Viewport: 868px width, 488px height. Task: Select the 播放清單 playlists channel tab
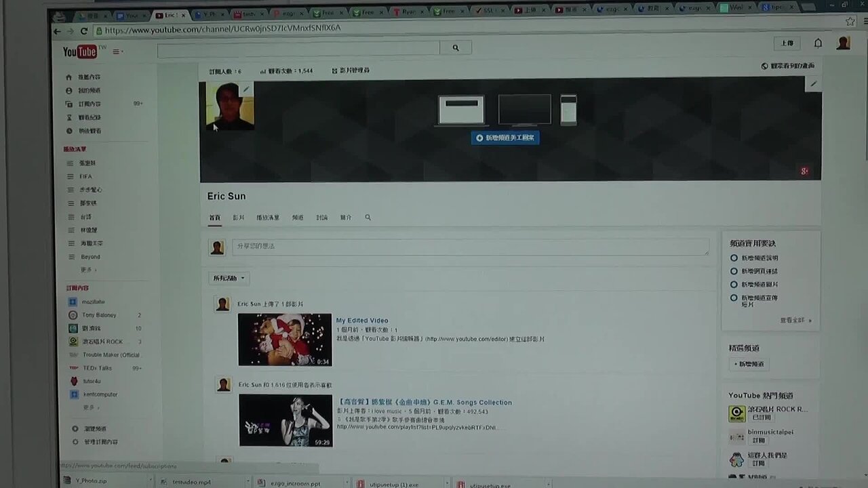[267, 218]
